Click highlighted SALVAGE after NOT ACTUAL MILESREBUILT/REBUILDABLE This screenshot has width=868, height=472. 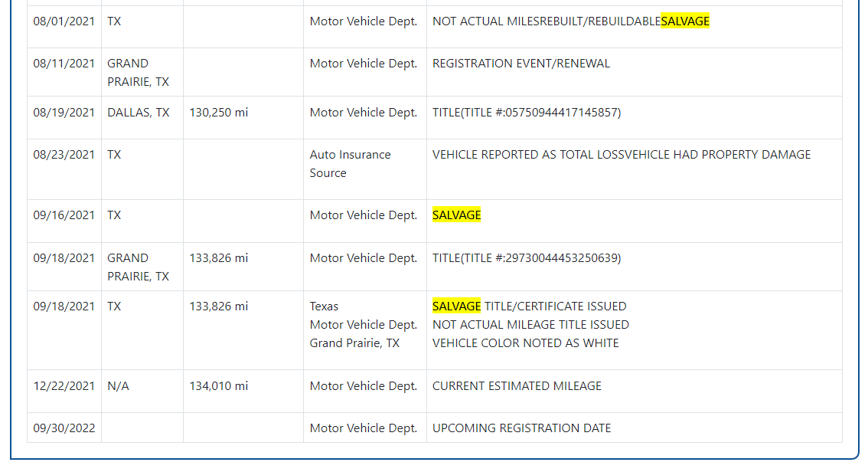pyautogui.click(x=685, y=21)
